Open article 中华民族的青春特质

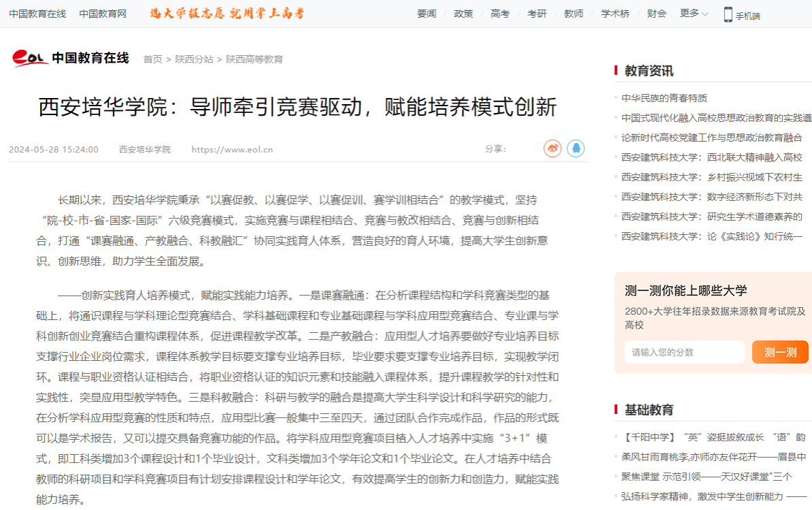(664, 98)
